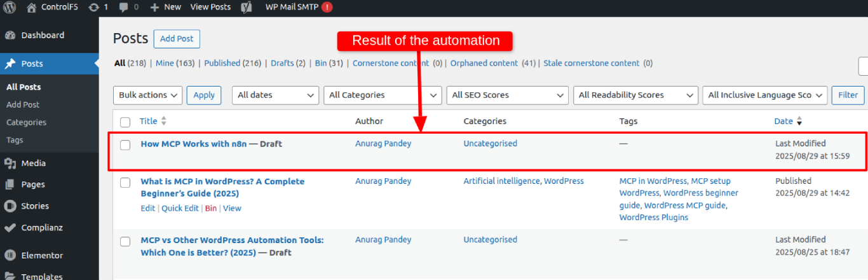Open the All Inclusive Language Scores dropdown

pos(765,95)
